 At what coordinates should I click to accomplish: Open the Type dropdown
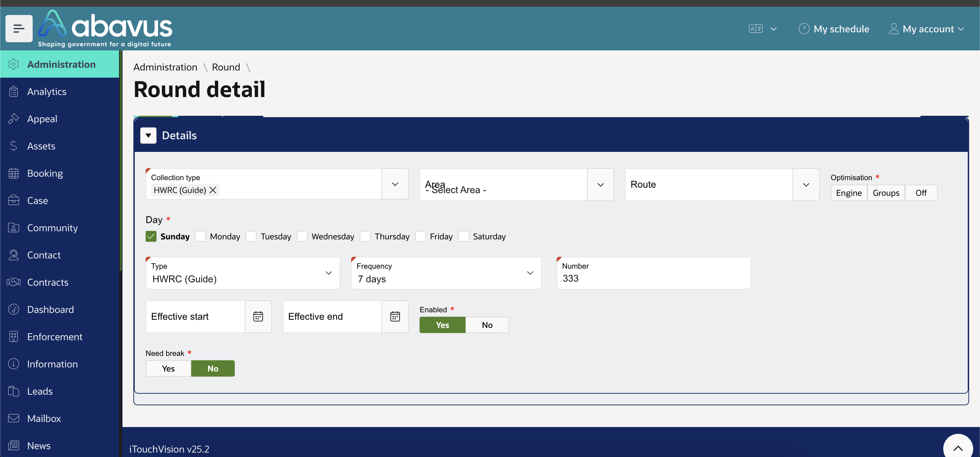pyautogui.click(x=243, y=273)
